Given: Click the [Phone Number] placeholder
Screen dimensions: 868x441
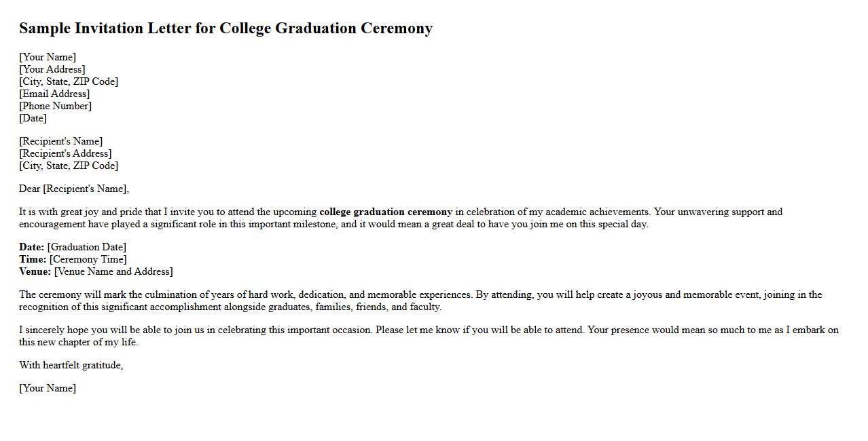Looking at the screenshot, I should coord(55,106).
